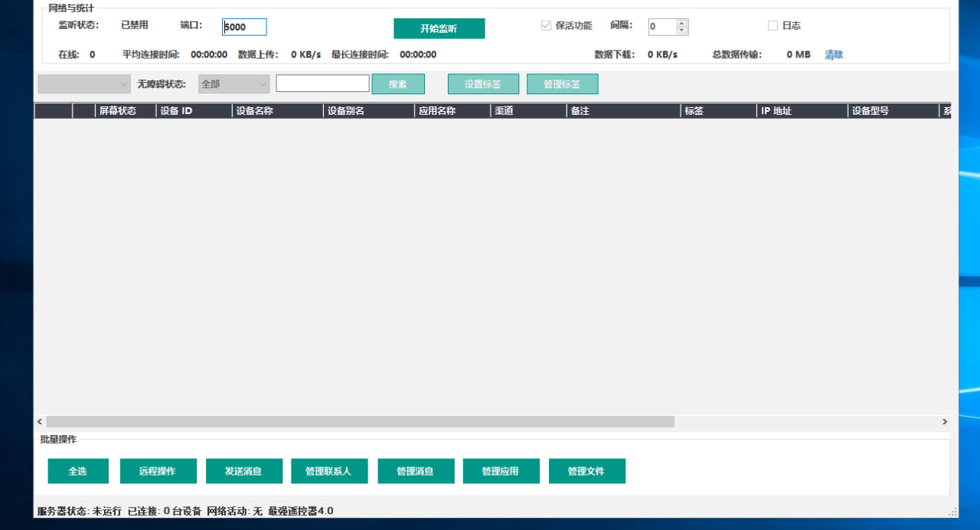Open 管理文件 manage files

click(x=586, y=471)
